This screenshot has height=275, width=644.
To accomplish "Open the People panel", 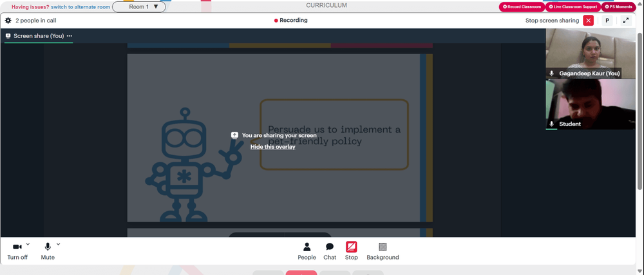I will (x=307, y=251).
